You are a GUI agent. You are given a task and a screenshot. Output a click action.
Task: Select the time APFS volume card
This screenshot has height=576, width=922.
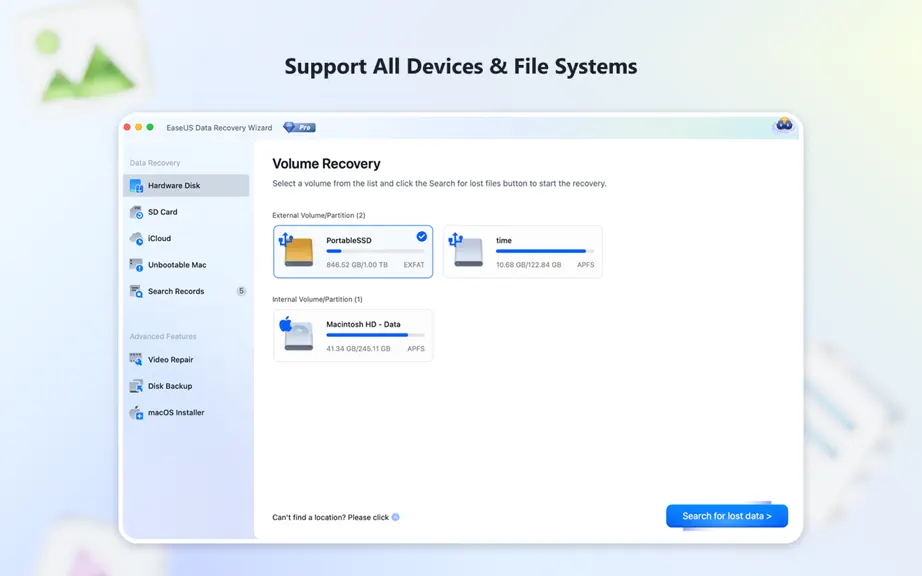[x=523, y=252]
